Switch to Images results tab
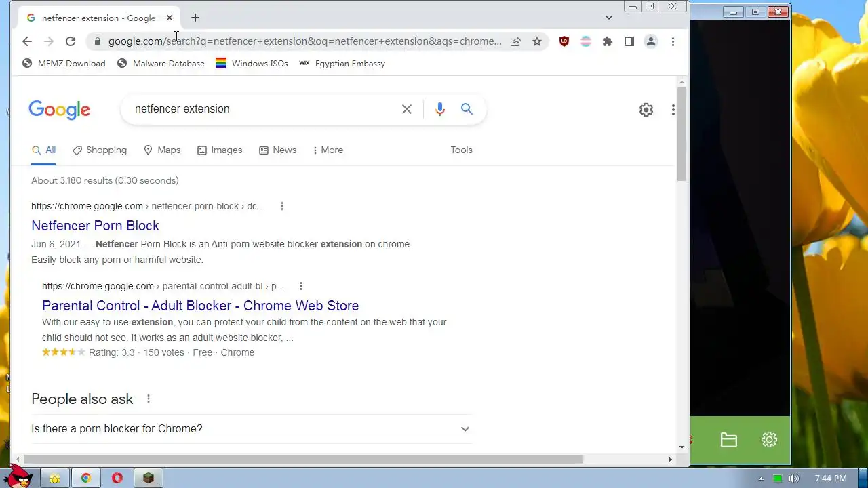868x488 pixels. [220, 150]
